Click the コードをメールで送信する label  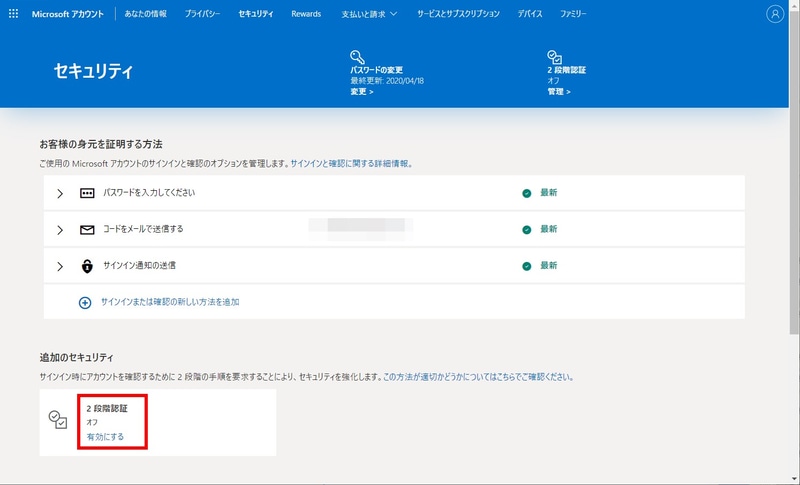coord(143,229)
